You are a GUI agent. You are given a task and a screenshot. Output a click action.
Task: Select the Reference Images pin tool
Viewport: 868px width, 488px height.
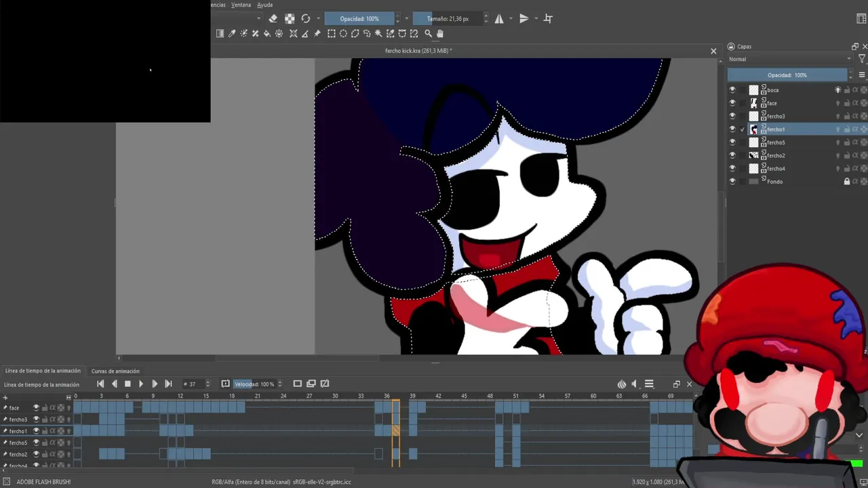click(317, 33)
